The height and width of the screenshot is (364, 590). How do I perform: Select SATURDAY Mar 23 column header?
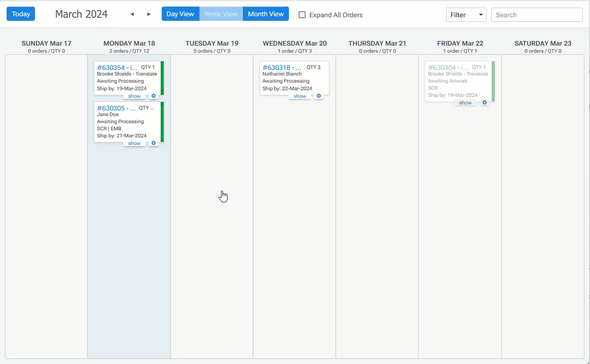tap(543, 43)
